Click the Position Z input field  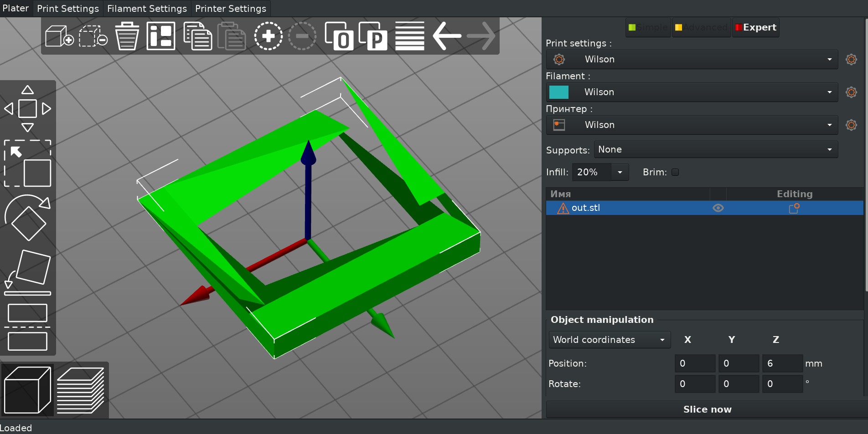[x=782, y=363]
